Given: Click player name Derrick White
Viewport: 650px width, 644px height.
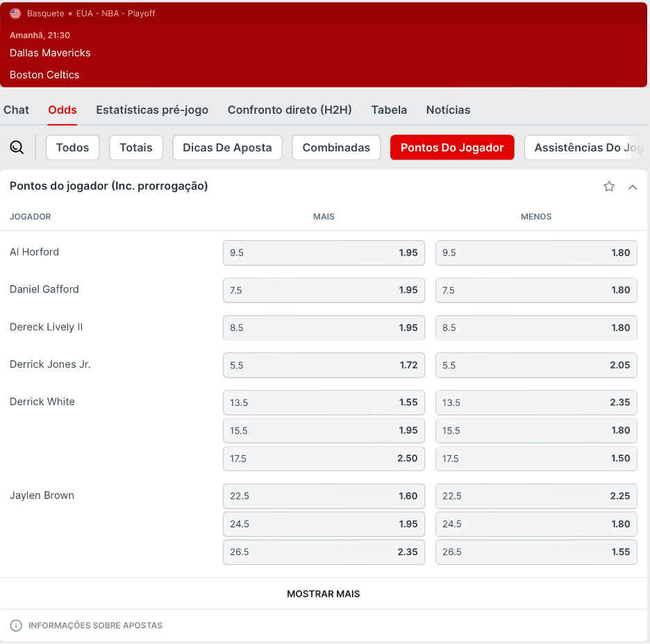Looking at the screenshot, I should 42,401.
